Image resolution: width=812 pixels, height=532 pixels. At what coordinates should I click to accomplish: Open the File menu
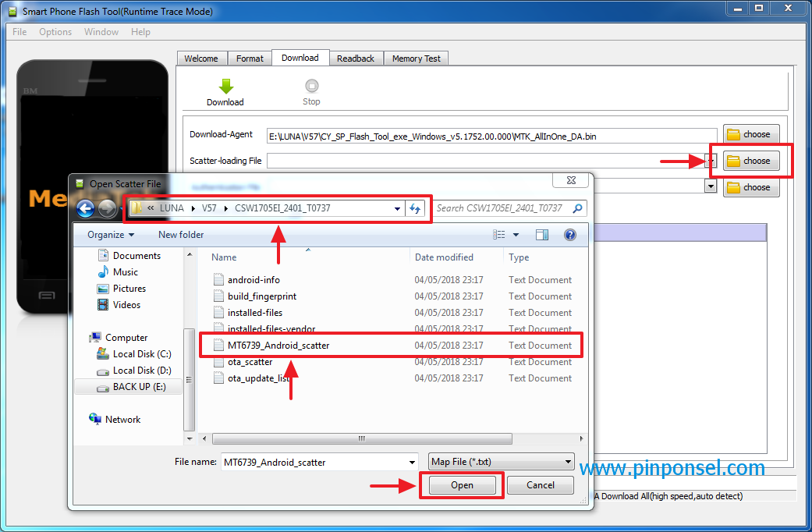[20, 32]
